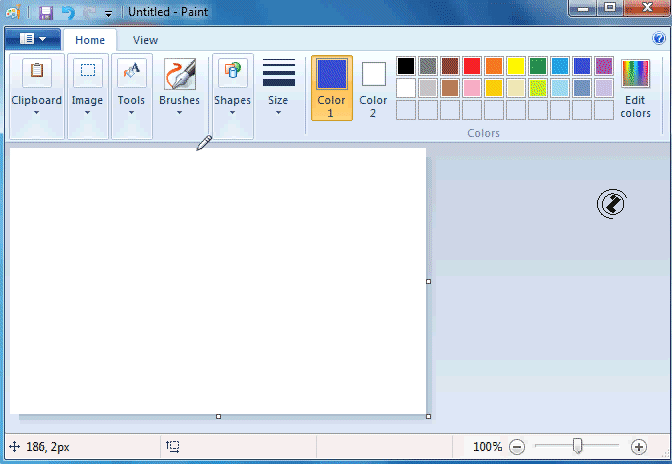Screen dimensions: 672x464
Task: Open the Edit colors dialog
Action: coord(635,88)
